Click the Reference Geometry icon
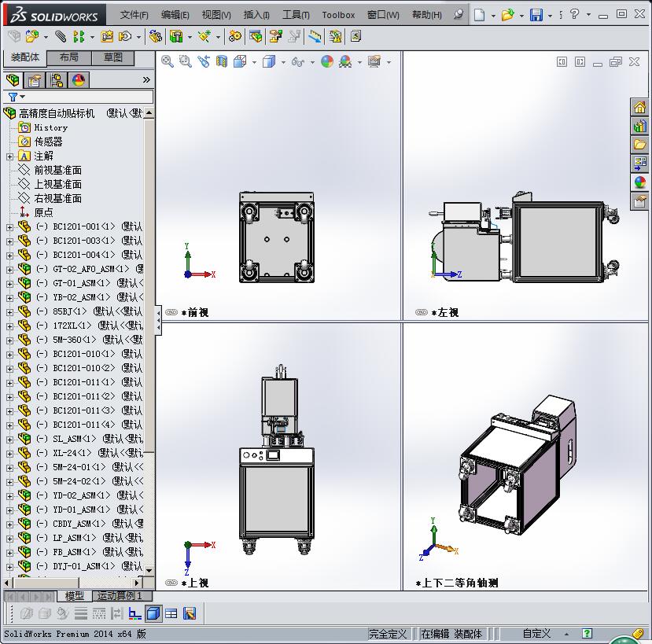 click(x=204, y=37)
